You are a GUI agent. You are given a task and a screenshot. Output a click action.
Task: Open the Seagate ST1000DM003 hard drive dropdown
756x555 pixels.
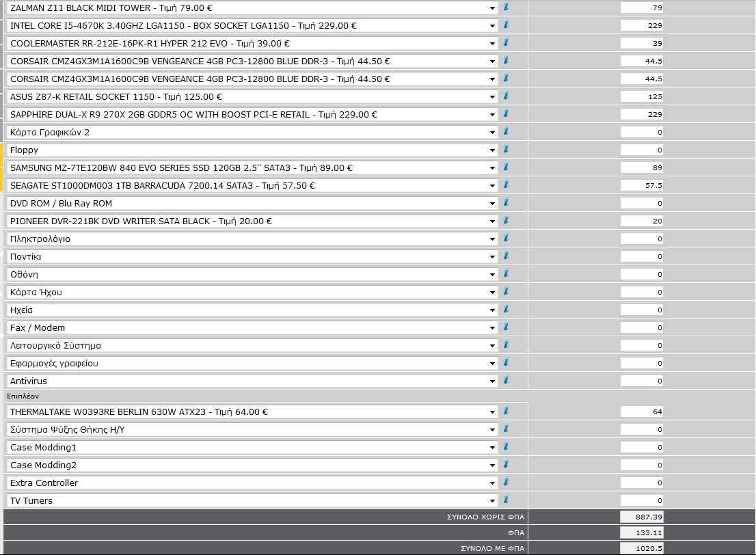coord(252,186)
